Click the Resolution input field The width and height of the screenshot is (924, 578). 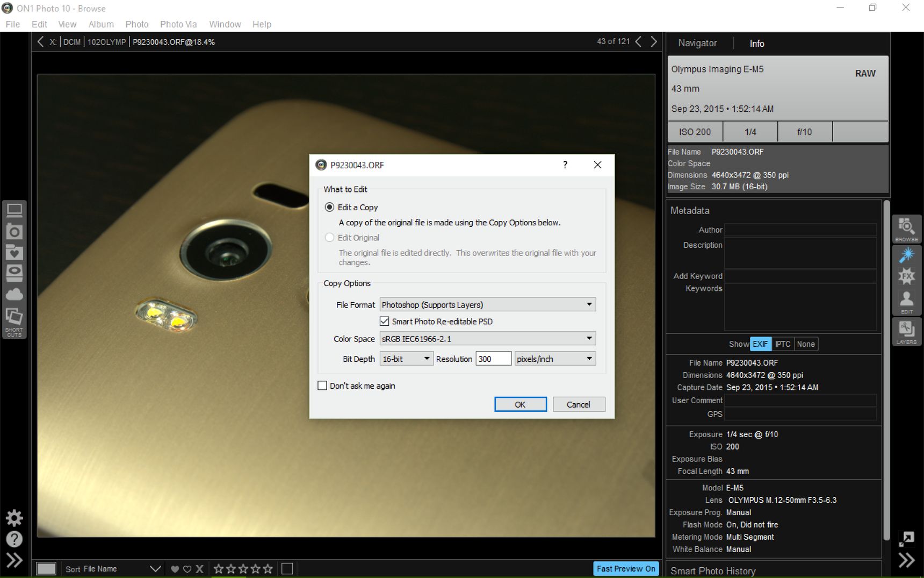[x=493, y=359]
